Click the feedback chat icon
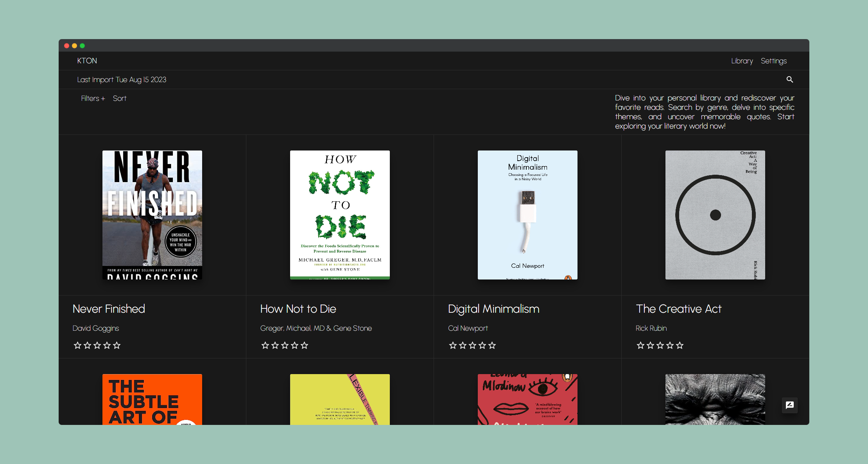This screenshot has height=464, width=868. pyautogui.click(x=789, y=405)
